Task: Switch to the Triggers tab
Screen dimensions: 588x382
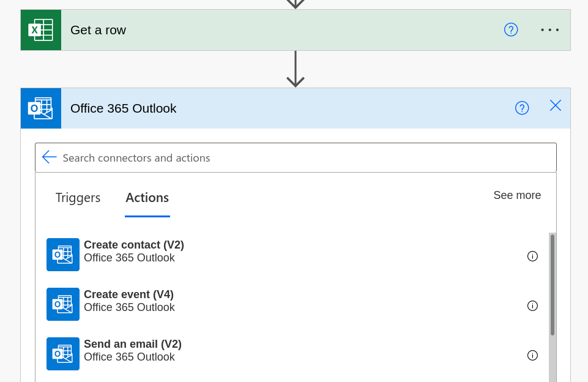Action: 78,198
